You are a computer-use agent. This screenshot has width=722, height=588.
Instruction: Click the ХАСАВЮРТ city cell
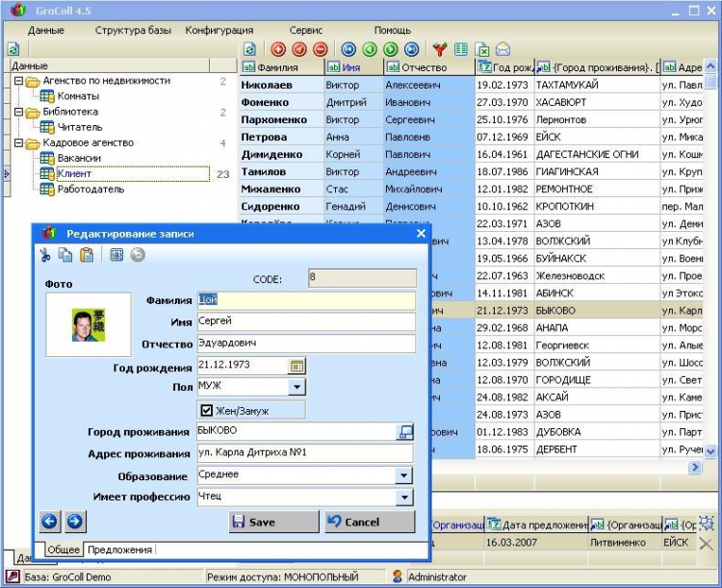click(597, 102)
